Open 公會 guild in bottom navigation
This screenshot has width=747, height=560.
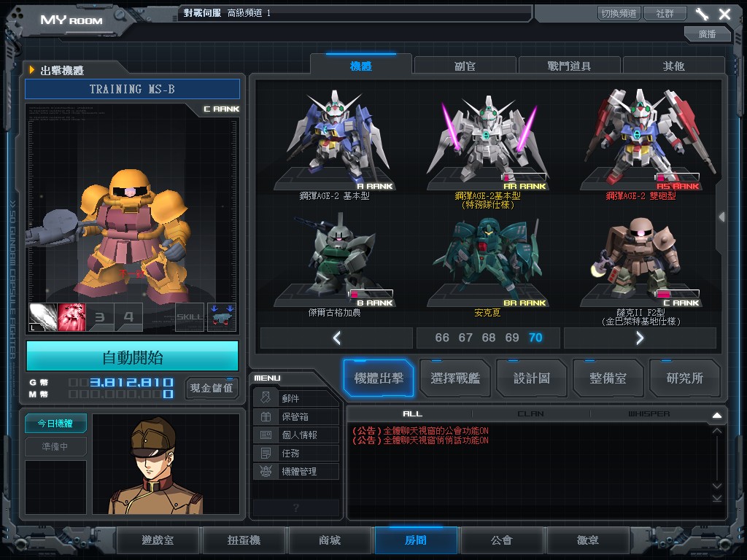point(502,540)
